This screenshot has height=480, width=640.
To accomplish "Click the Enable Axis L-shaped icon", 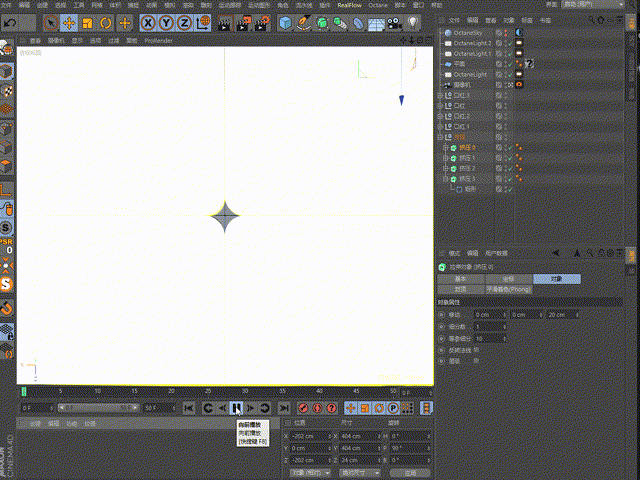I will point(7,190).
